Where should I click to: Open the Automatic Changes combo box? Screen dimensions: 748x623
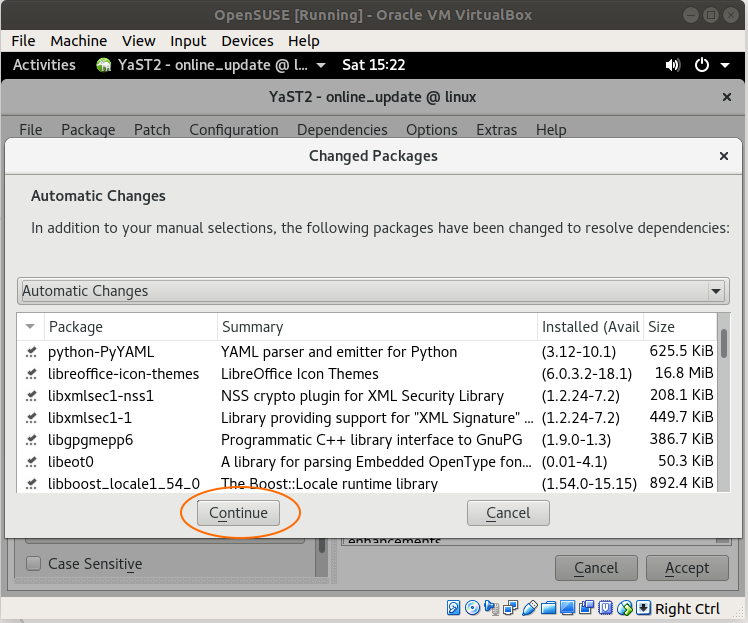[x=374, y=291]
